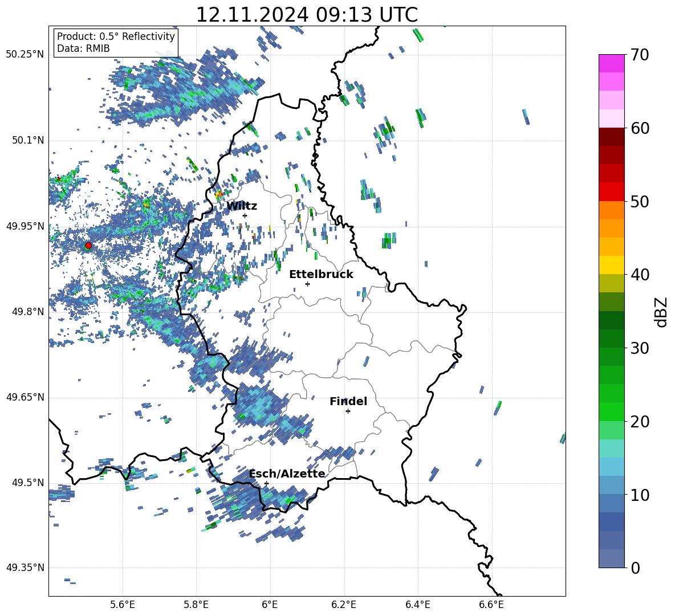The height and width of the screenshot is (616, 675).
Task: Click the 49.95°N latitude label
Action: click(25, 226)
